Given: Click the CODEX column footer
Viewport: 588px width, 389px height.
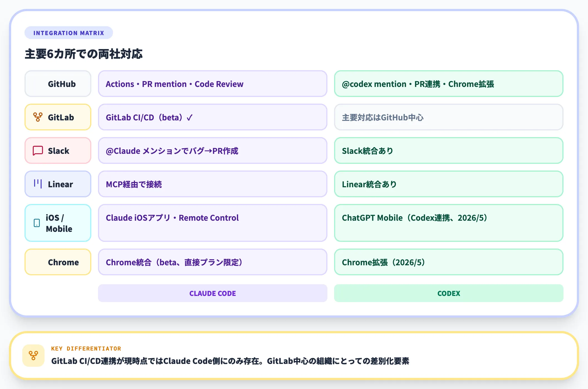Looking at the screenshot, I should pyautogui.click(x=449, y=293).
